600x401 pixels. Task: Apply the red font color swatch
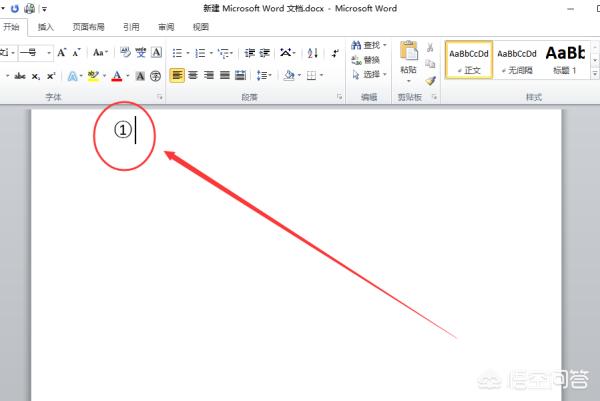pos(117,76)
